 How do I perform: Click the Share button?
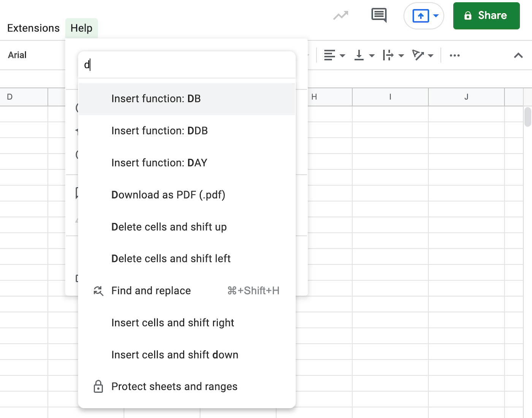tap(486, 16)
